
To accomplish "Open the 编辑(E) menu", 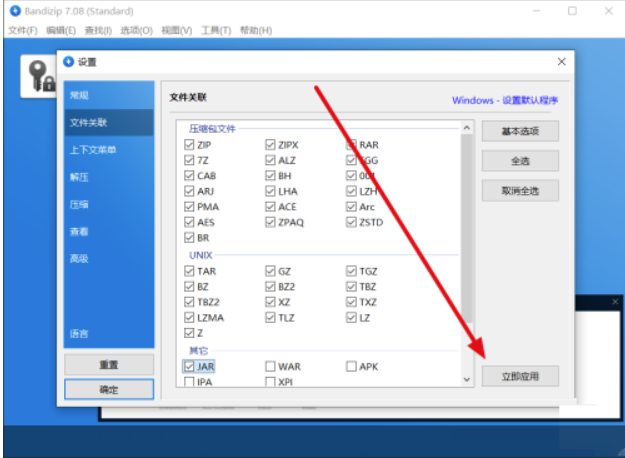I will 61,31.
